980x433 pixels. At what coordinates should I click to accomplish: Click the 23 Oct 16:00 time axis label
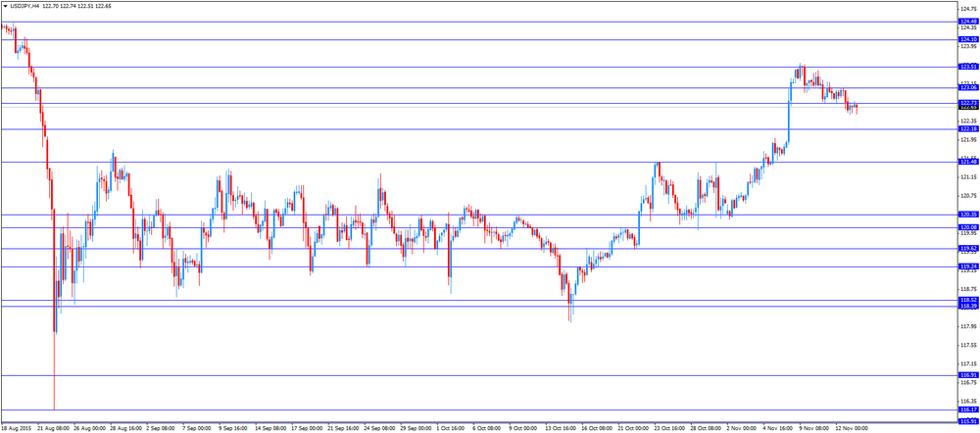[x=670, y=429]
